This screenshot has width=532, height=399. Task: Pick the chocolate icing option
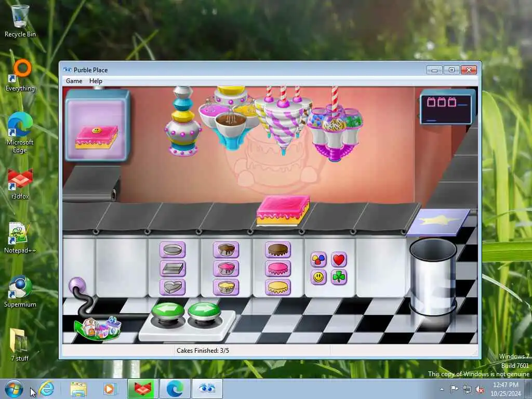[x=278, y=250]
